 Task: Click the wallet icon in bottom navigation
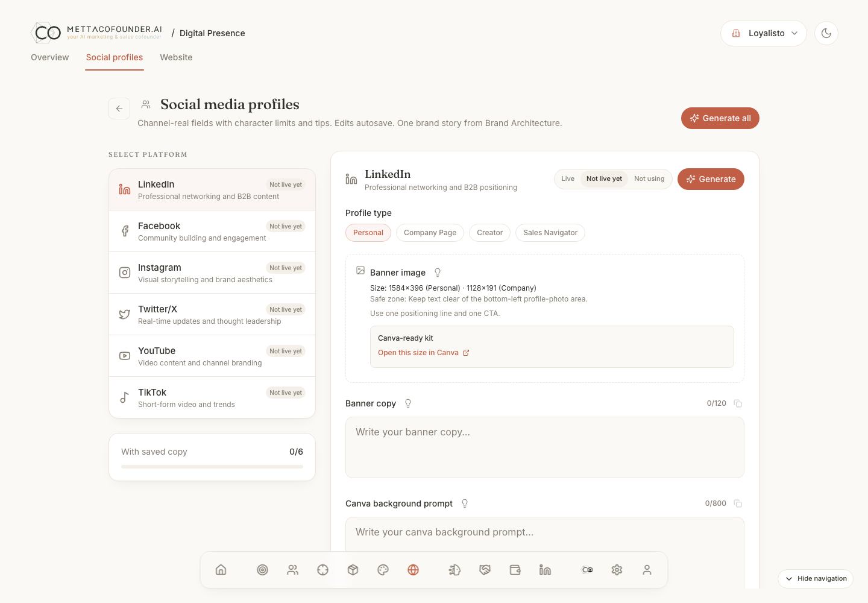515,570
